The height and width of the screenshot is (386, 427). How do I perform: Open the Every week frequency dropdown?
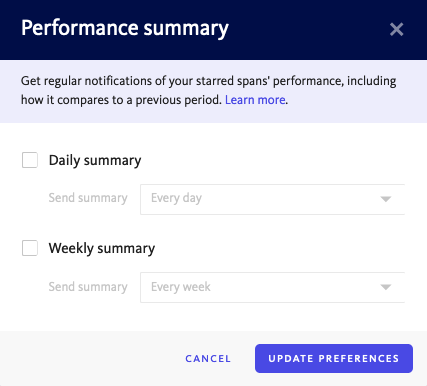[272, 287]
